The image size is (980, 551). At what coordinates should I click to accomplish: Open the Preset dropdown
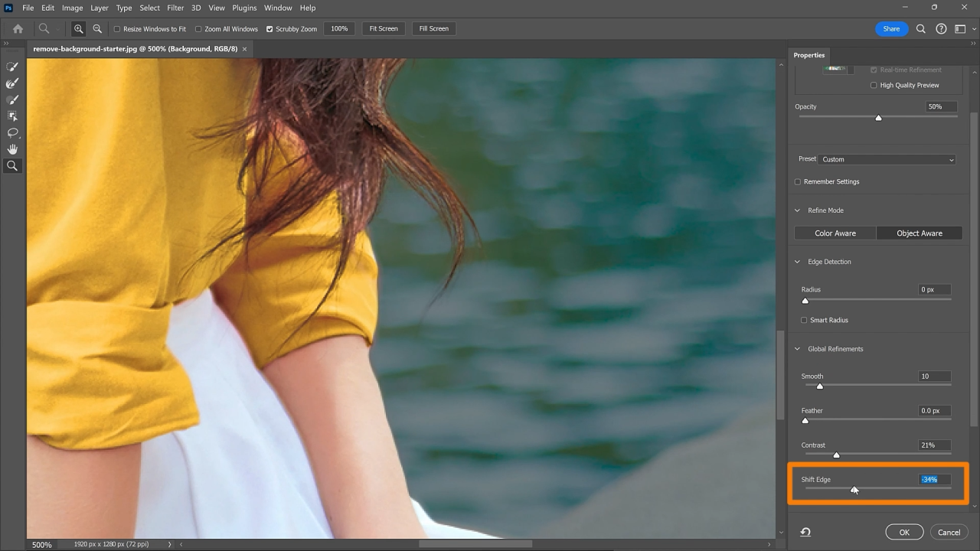[x=887, y=159]
